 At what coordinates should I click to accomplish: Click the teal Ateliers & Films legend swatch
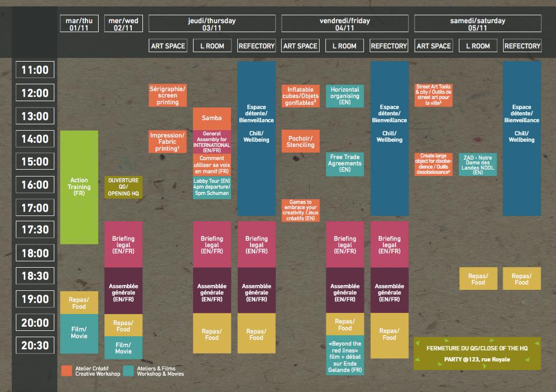tap(128, 371)
